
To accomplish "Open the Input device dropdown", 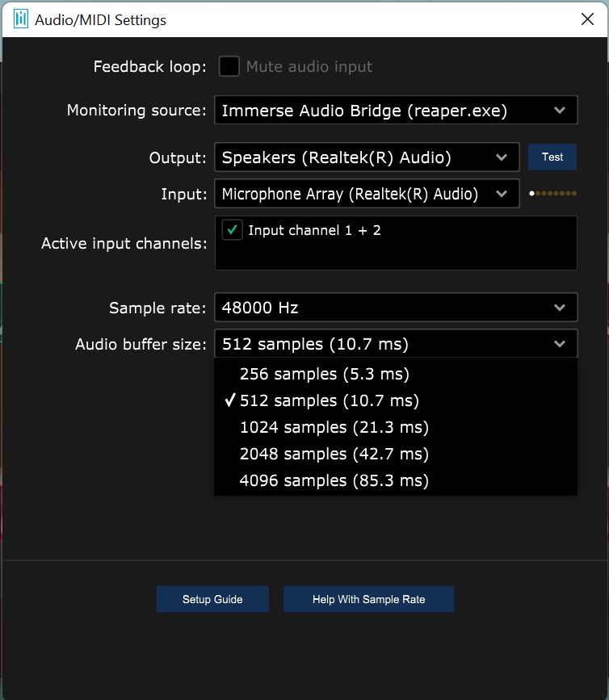I will pyautogui.click(x=367, y=194).
